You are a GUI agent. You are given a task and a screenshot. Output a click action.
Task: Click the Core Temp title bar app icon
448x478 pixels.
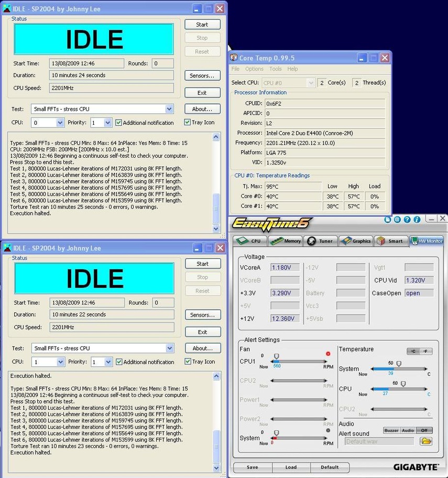click(234, 58)
